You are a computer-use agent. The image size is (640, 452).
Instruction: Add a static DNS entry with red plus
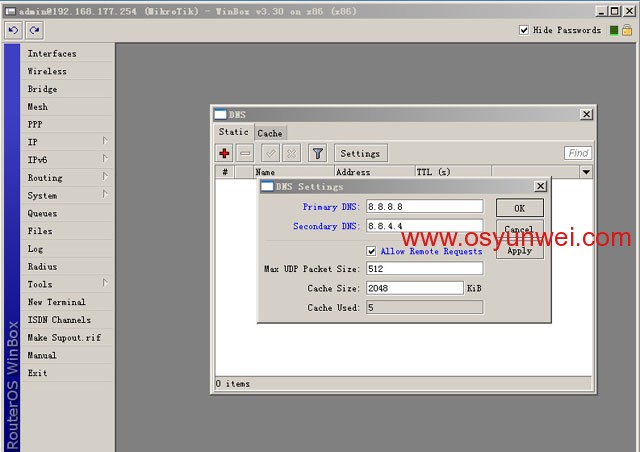(224, 154)
